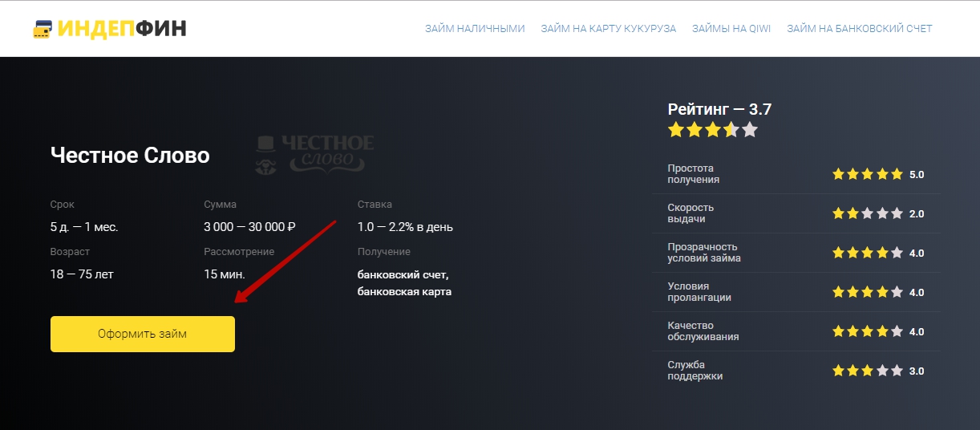Click the Служба поддержки label
980x430 pixels.
695,371
